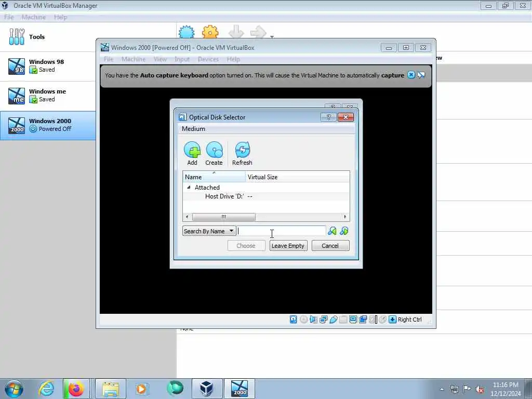532x399 pixels.
Task: Collapse the Attached tree group
Action: (189, 187)
